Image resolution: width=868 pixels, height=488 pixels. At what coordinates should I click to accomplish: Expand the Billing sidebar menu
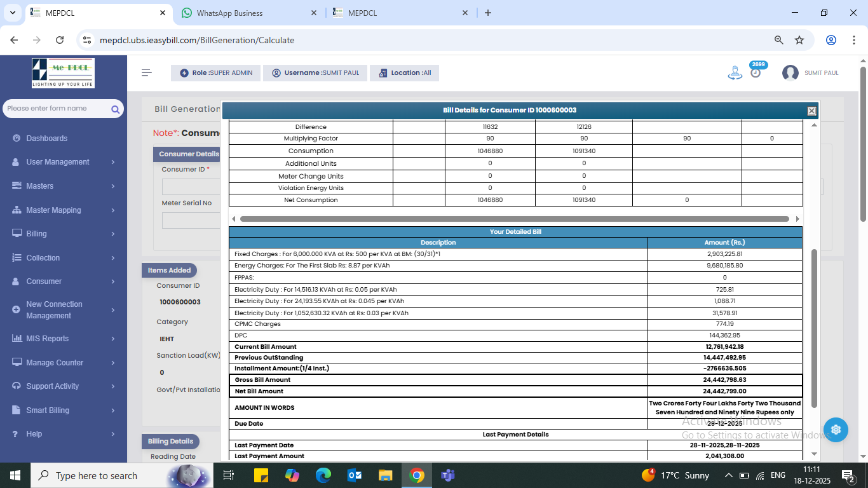(62, 234)
